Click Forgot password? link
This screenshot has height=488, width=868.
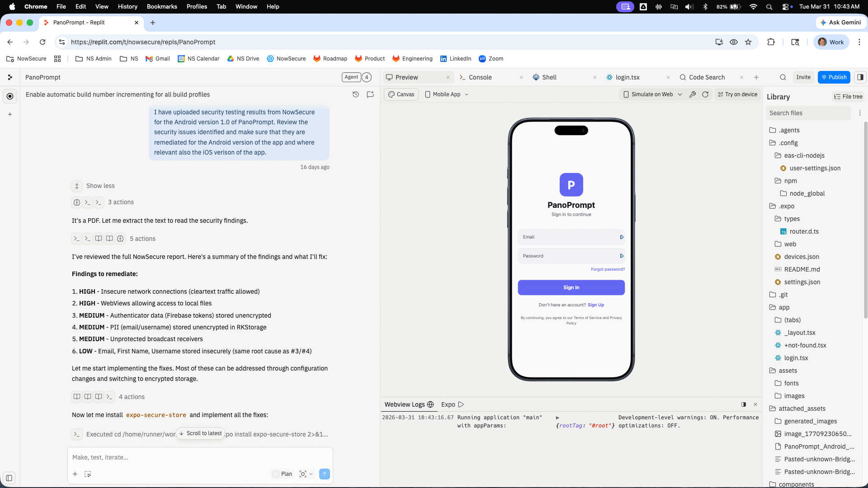point(608,269)
